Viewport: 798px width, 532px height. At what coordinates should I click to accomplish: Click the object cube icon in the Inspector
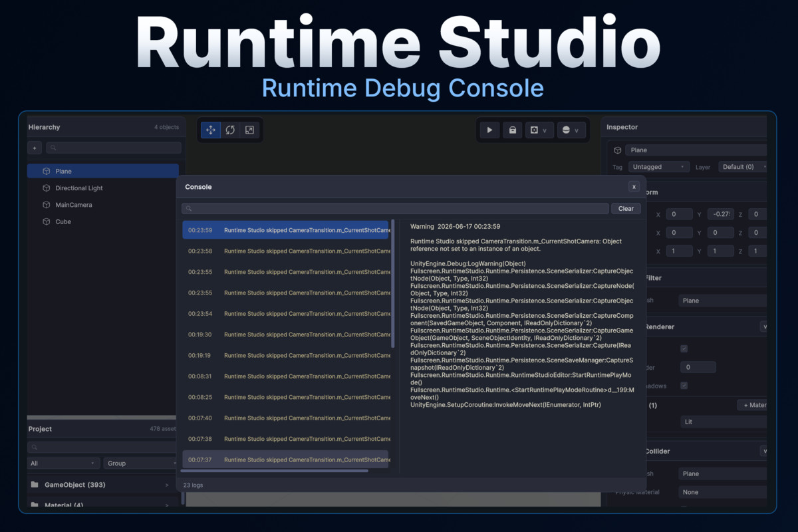pos(618,150)
